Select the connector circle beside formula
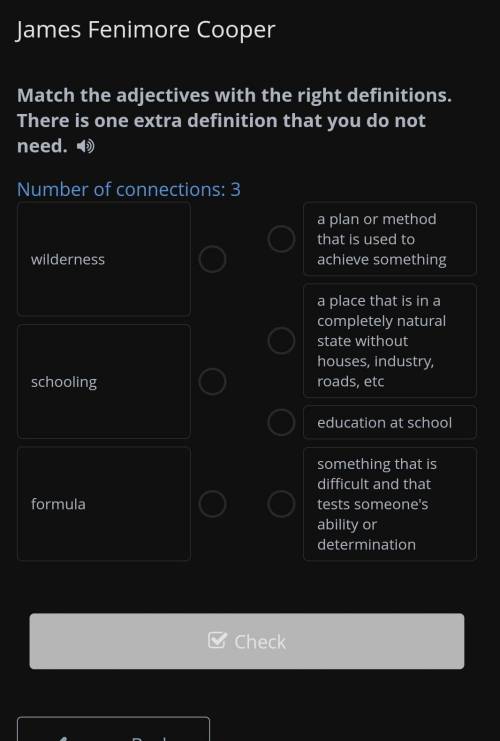The image size is (500, 741). click(212, 504)
